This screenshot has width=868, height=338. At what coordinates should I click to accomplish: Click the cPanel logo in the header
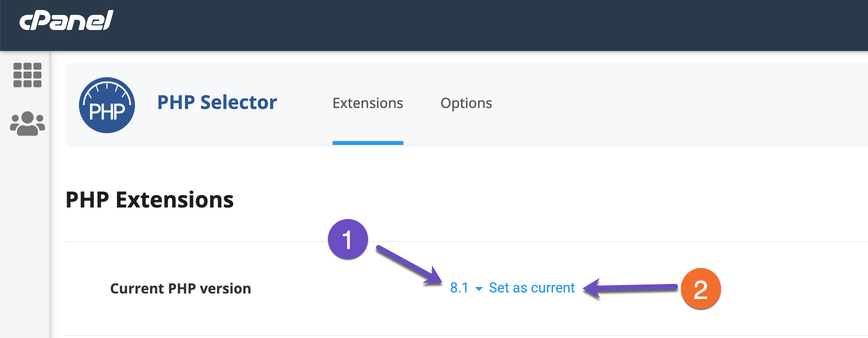pyautogui.click(x=66, y=20)
